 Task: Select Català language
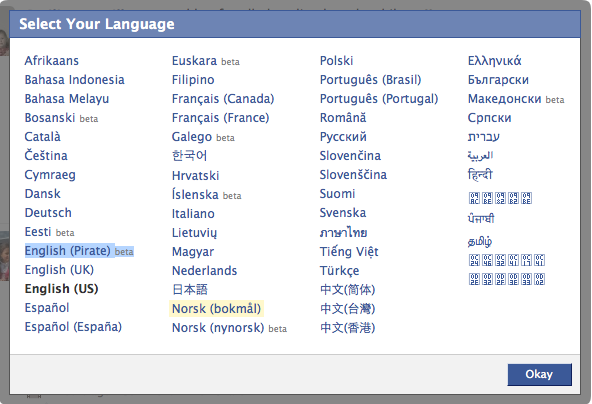[42, 136]
